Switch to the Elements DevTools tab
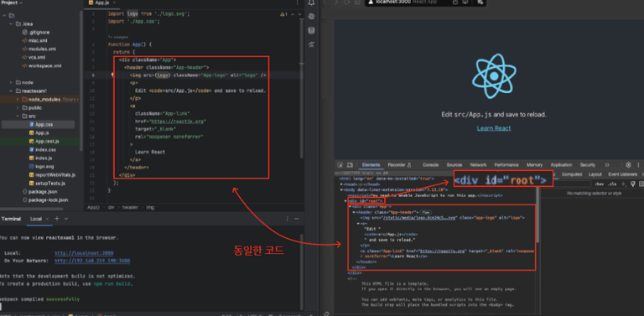The width and height of the screenshot is (644, 316). [x=371, y=165]
